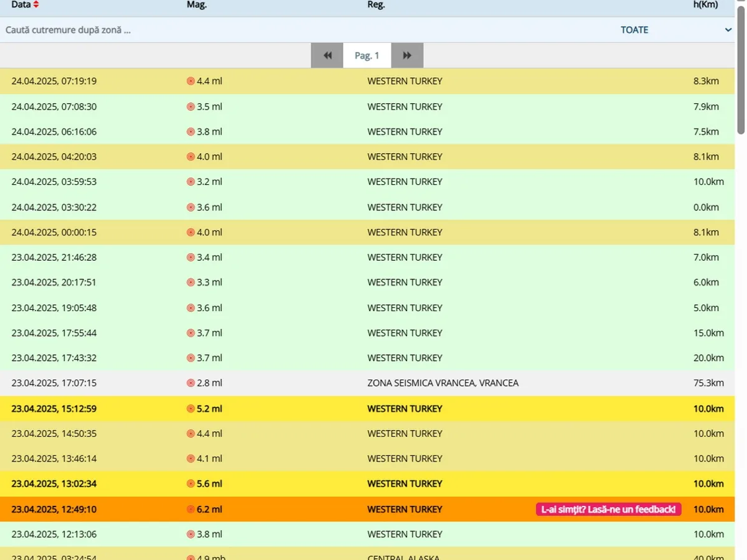Click the seismic icon on the 07:19:19 row
The height and width of the screenshot is (560, 747).
coord(190,81)
